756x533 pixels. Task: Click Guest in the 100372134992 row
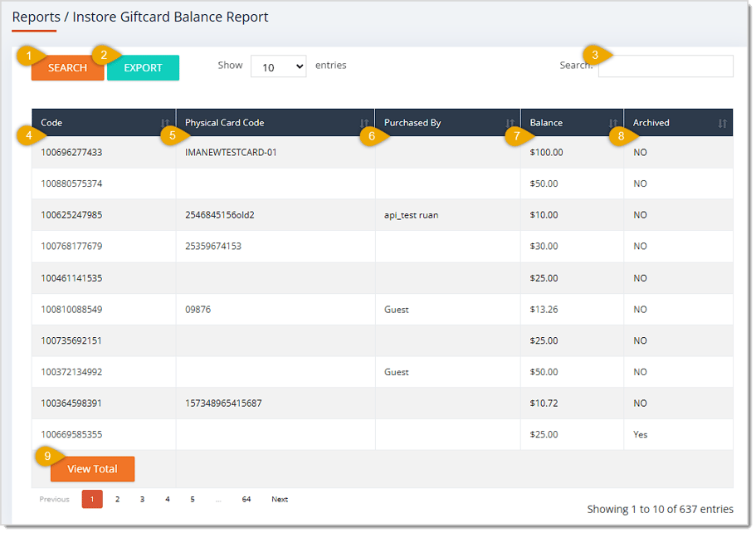click(x=397, y=373)
